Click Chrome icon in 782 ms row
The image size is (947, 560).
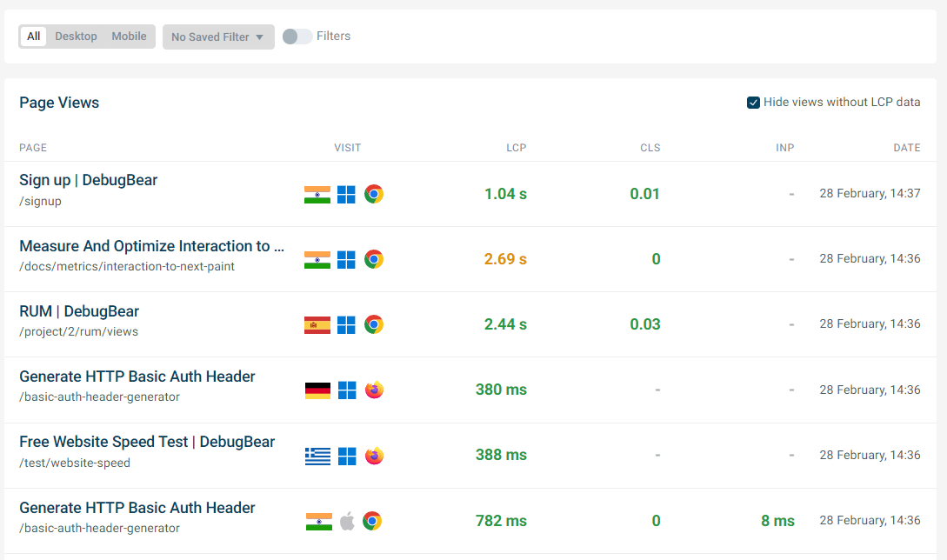tap(372, 521)
